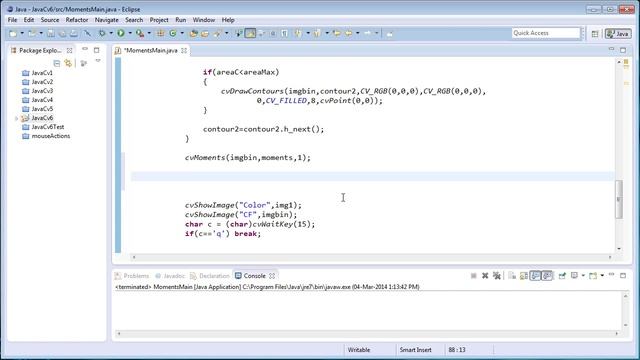Click Remove All Terminated Launches icon
Screen dimensions: 640x360
pos(497,276)
